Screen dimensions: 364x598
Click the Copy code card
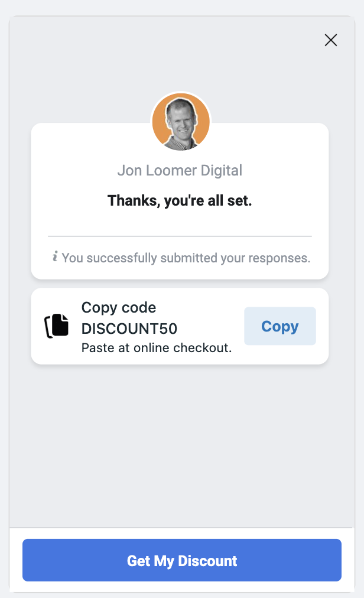tap(180, 326)
